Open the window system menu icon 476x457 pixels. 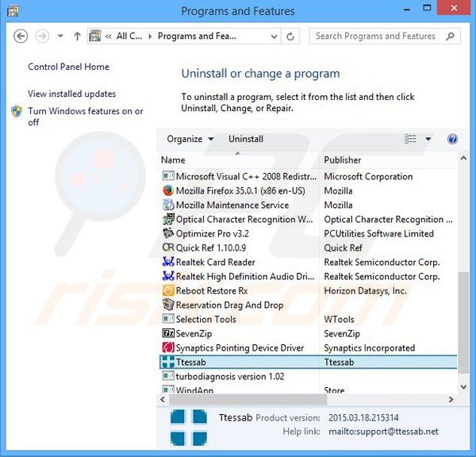pyautogui.click(x=13, y=11)
